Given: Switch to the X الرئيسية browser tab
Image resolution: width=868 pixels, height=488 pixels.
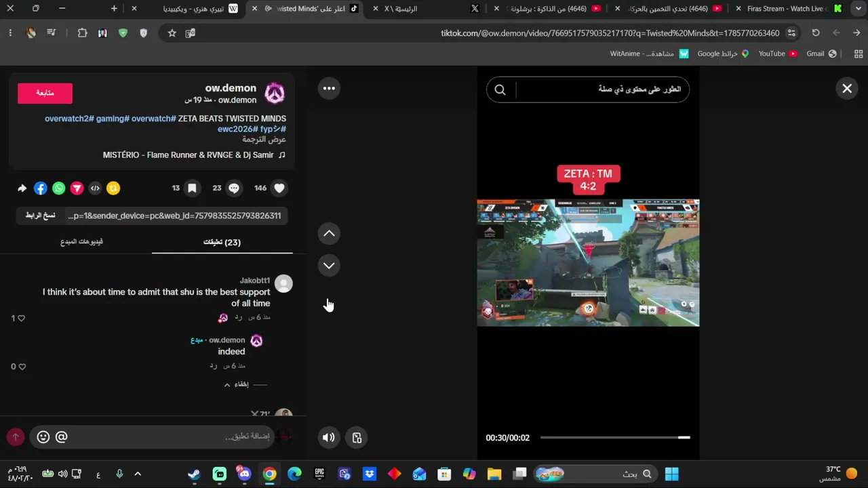Looking at the screenshot, I should pyautogui.click(x=427, y=9).
